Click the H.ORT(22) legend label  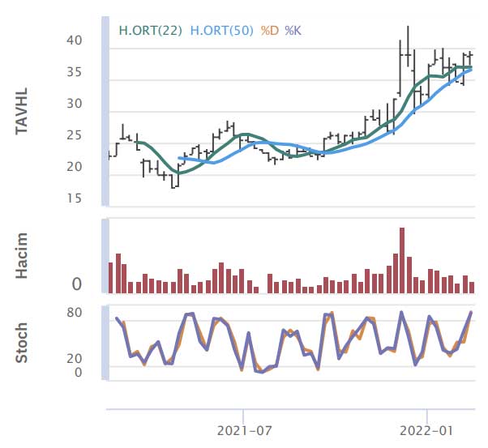pyautogui.click(x=150, y=31)
